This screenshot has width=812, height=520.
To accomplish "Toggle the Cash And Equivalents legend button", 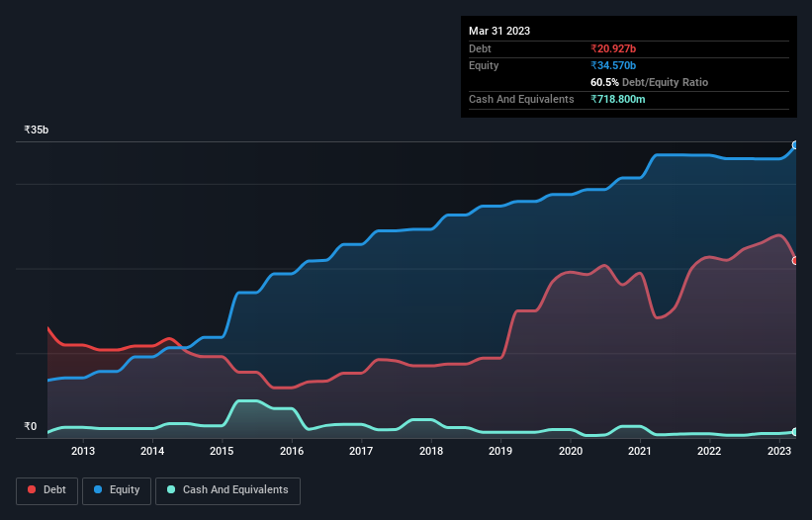I will (227, 490).
